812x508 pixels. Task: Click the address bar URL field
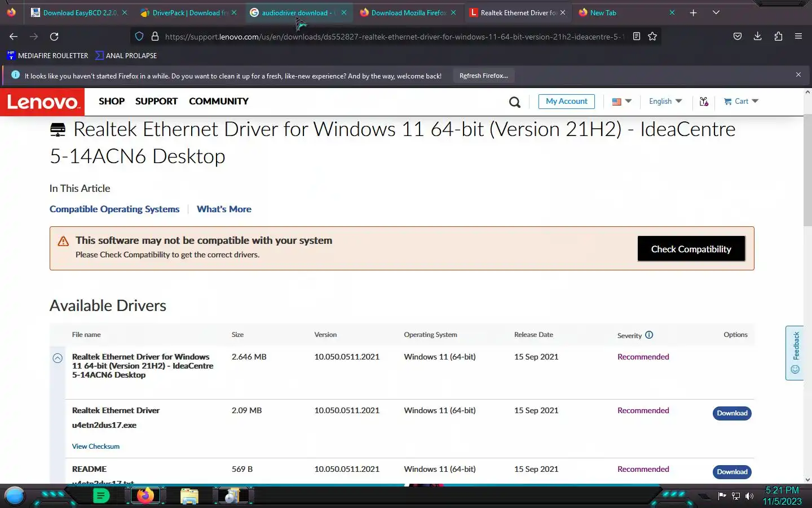pos(394,37)
